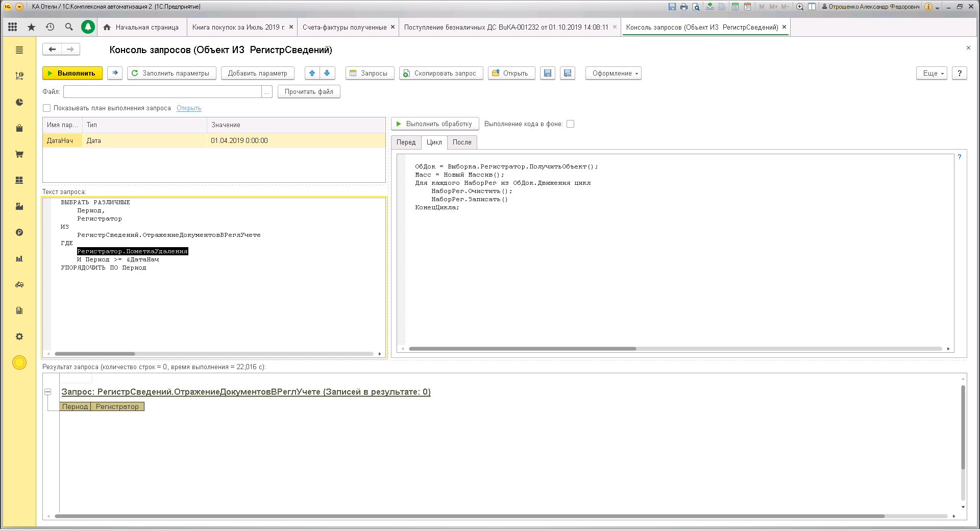Open the calculator icon in title bar

(x=735, y=7)
